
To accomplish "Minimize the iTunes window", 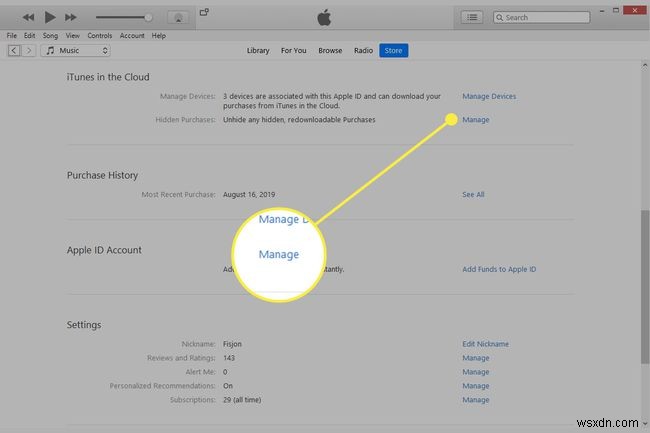I will click(x=602, y=11).
